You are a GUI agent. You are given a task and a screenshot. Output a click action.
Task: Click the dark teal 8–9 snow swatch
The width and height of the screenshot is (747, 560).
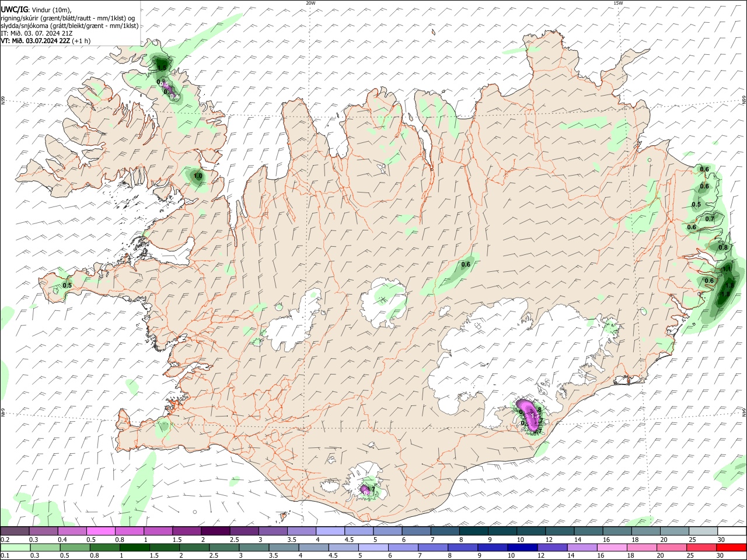(x=473, y=531)
